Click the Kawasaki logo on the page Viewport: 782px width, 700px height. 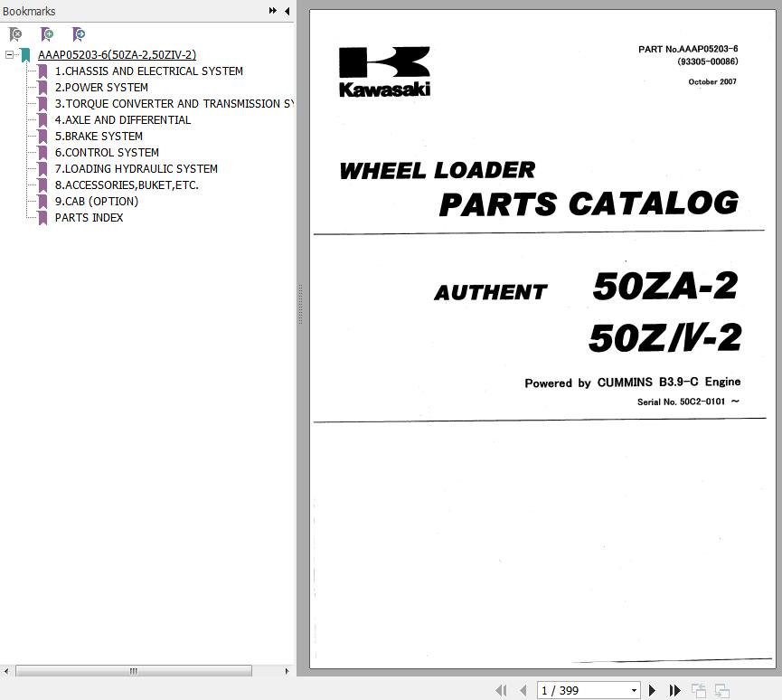point(384,71)
